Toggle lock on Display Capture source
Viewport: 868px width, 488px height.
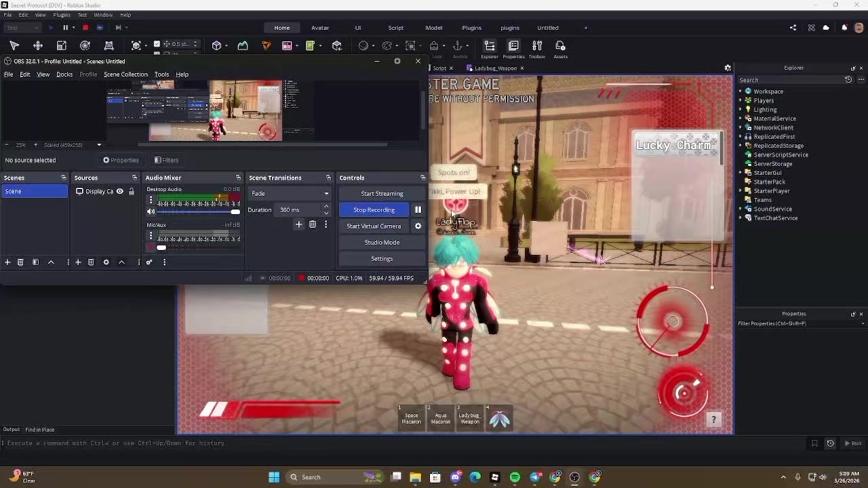132,192
